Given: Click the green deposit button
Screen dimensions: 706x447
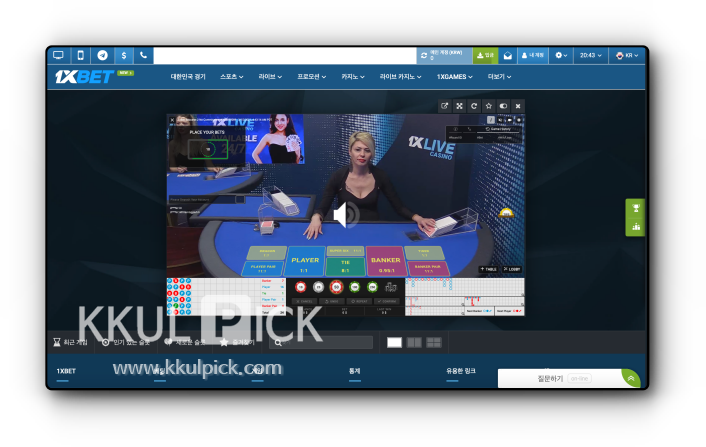Looking at the screenshot, I should click(485, 55).
